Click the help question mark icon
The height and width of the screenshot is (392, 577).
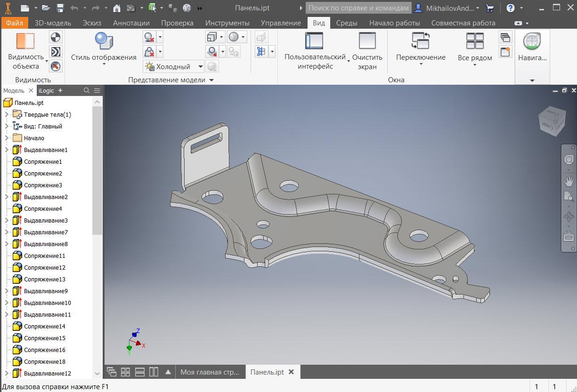[x=511, y=8]
